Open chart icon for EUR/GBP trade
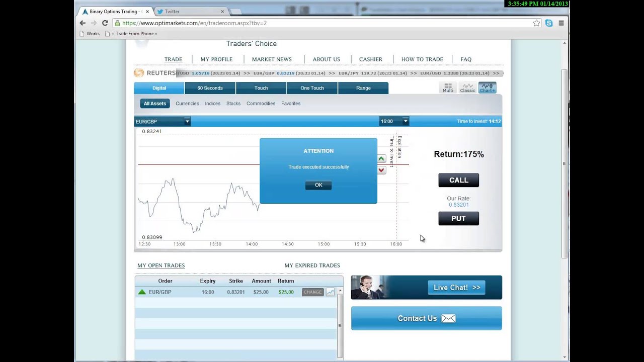Image resolution: width=644 pixels, height=362 pixels. click(330, 292)
